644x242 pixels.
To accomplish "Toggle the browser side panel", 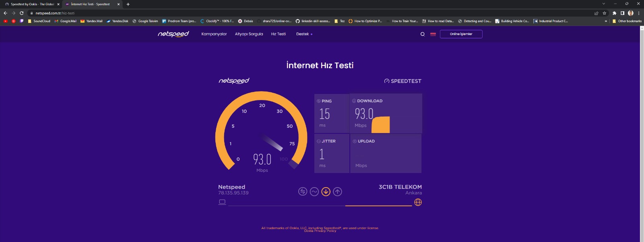I will (622, 13).
